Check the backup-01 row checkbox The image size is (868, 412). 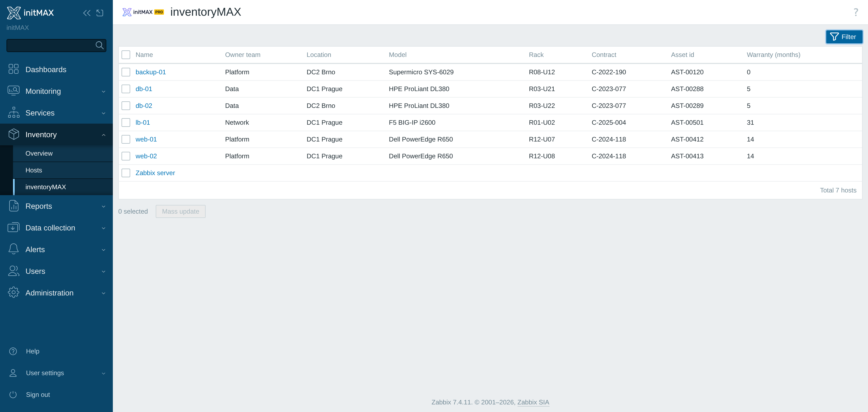pos(126,72)
